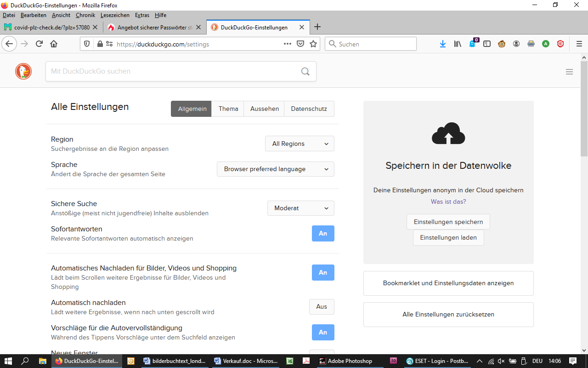Reload the current page
The image size is (588, 368).
pos(39,44)
